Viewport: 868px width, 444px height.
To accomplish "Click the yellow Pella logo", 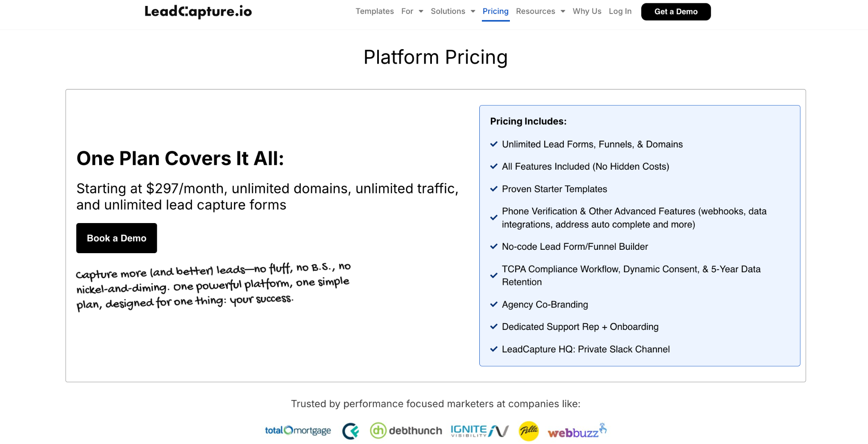I will point(529,431).
